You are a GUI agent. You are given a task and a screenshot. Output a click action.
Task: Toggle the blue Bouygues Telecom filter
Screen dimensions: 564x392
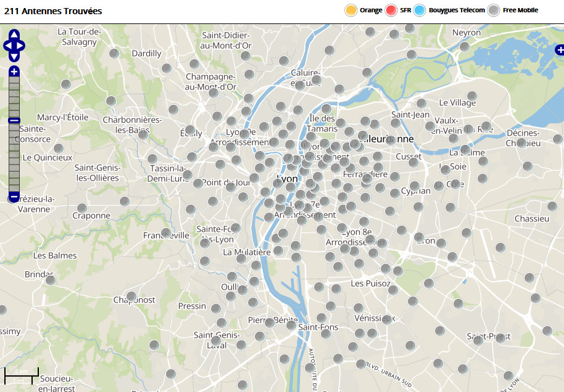pos(420,10)
